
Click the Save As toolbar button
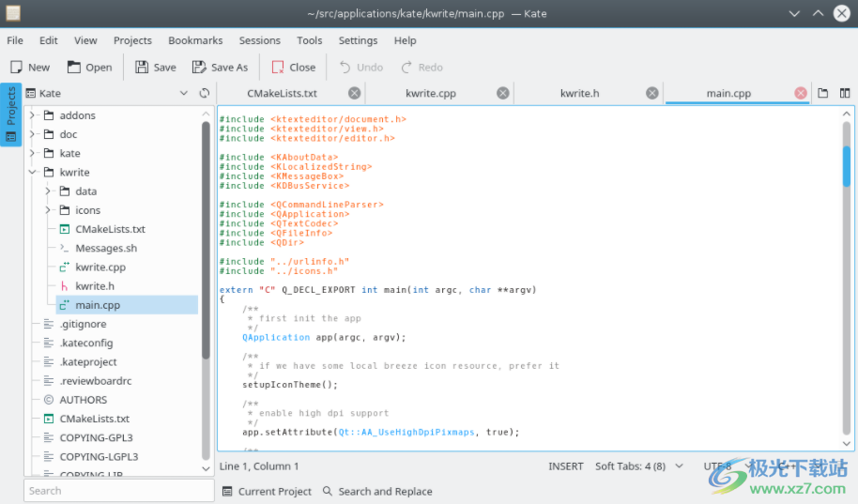[220, 68]
